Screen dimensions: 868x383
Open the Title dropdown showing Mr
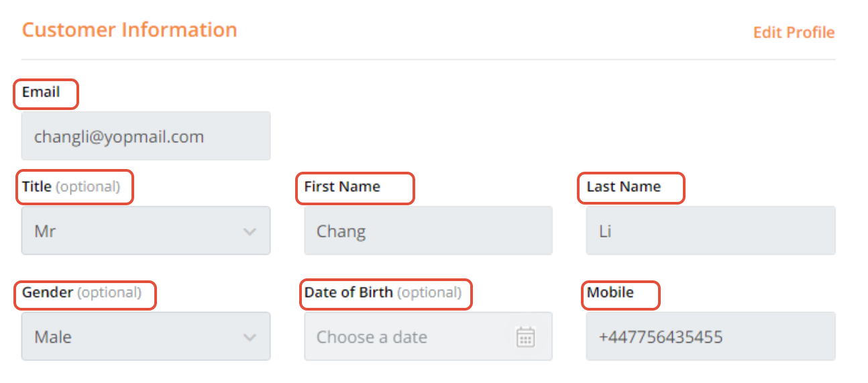134,231
